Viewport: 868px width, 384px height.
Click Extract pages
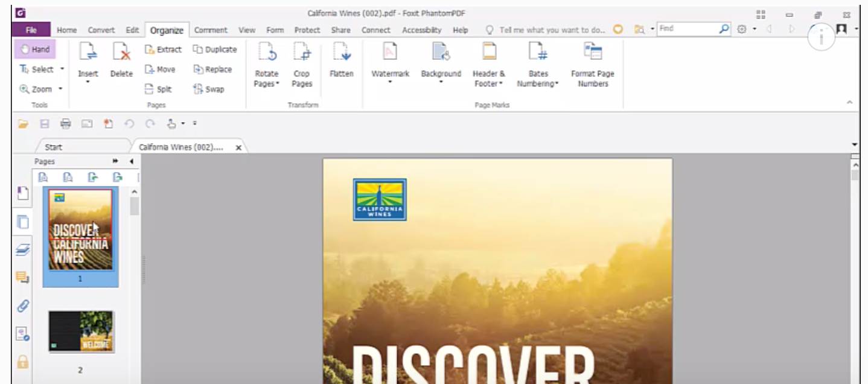(163, 50)
